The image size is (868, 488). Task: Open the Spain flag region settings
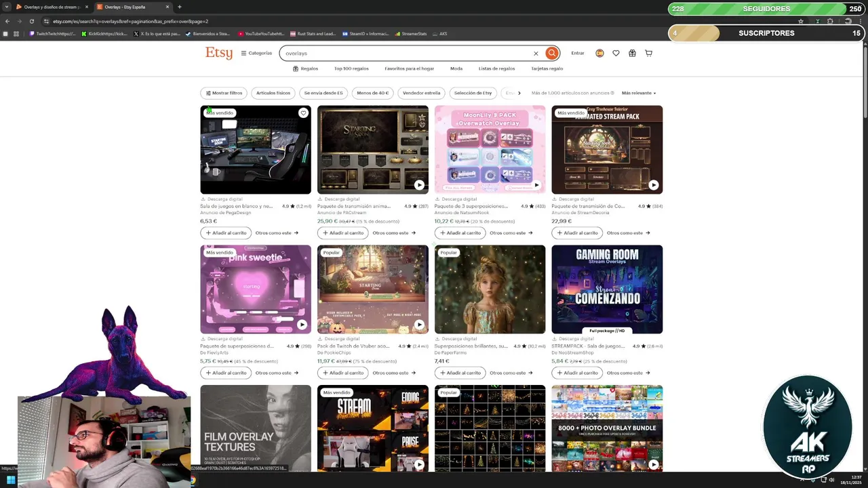[x=599, y=53]
